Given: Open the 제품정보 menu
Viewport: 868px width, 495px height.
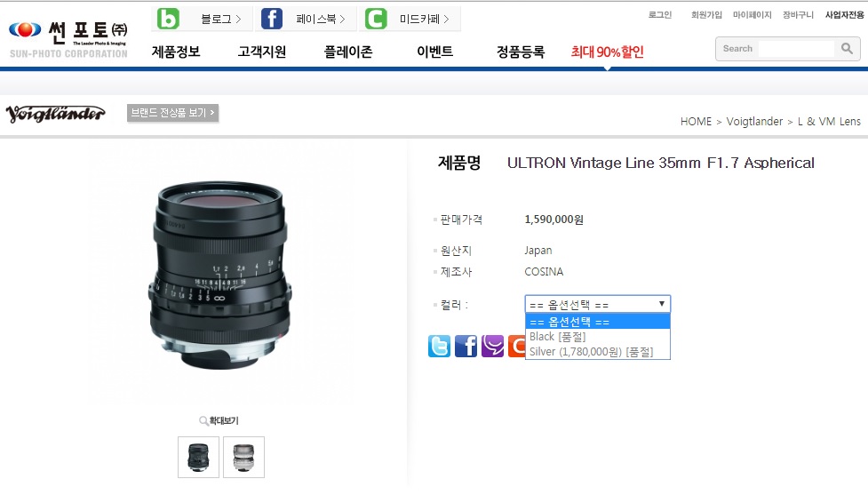Looking at the screenshot, I should pyautogui.click(x=176, y=52).
